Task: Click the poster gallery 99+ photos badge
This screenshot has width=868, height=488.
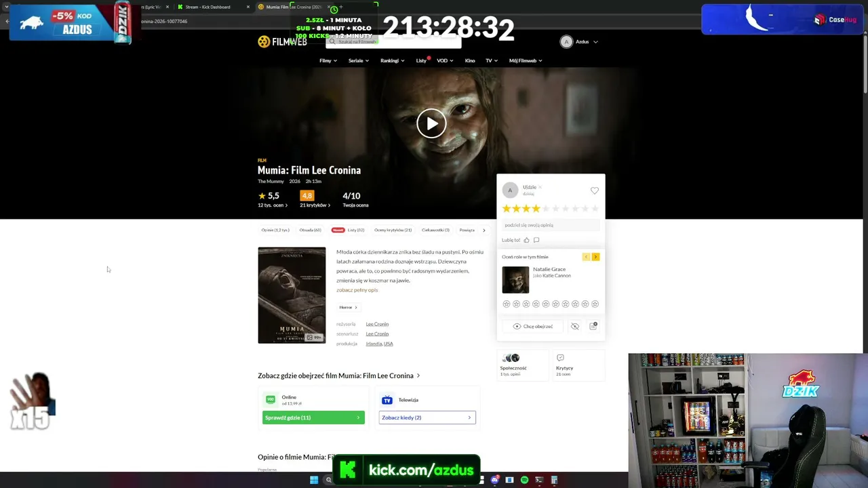Action: coord(314,337)
